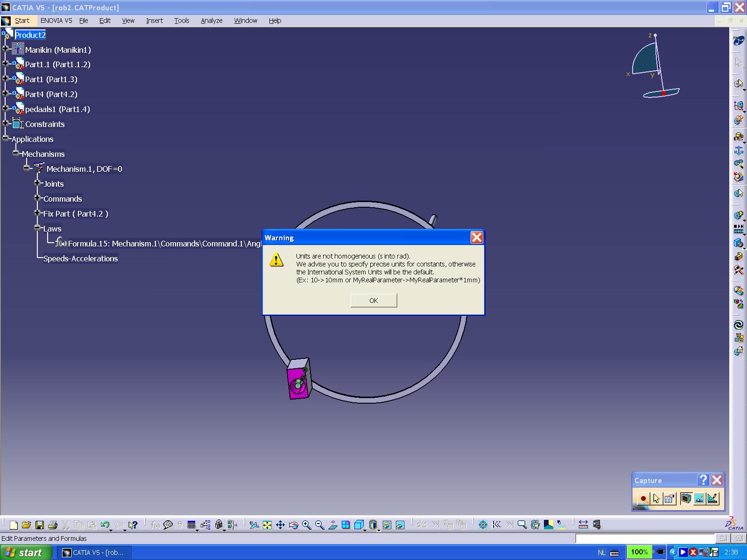Click Simulation with Commands icon
This screenshot has width=747, height=560.
click(x=738, y=106)
